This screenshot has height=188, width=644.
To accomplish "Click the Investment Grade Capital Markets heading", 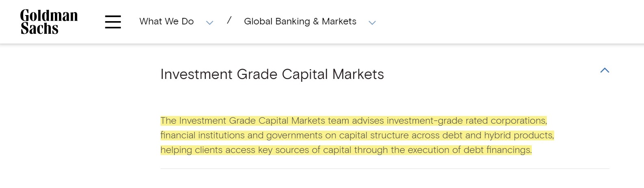I will point(272,74).
